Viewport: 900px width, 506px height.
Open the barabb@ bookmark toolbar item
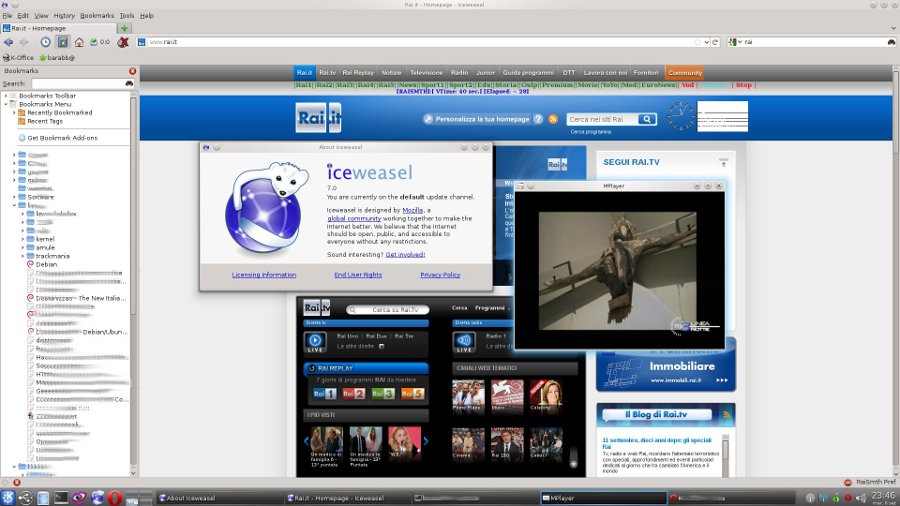[57, 57]
